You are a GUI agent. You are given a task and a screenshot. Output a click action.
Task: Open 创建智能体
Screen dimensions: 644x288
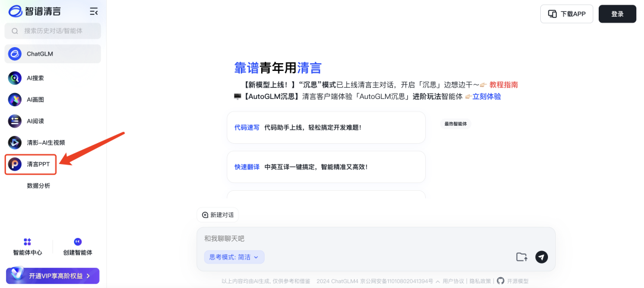(78, 247)
